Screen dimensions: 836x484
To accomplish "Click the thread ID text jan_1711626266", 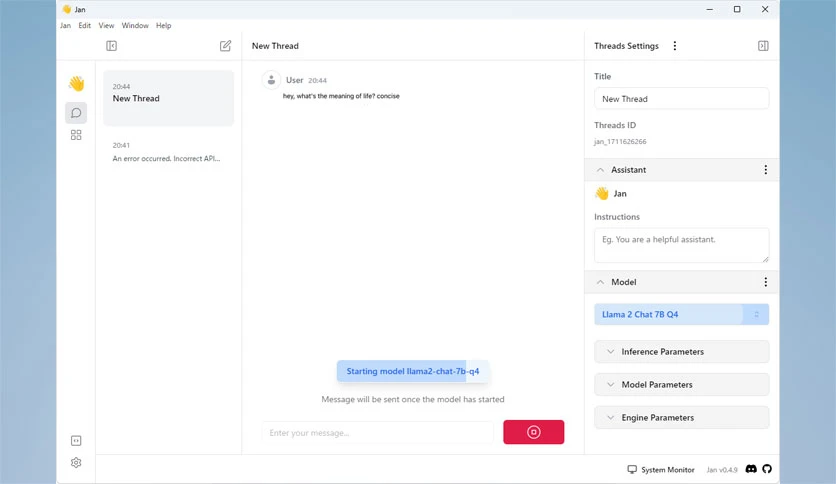I will (x=620, y=142).
